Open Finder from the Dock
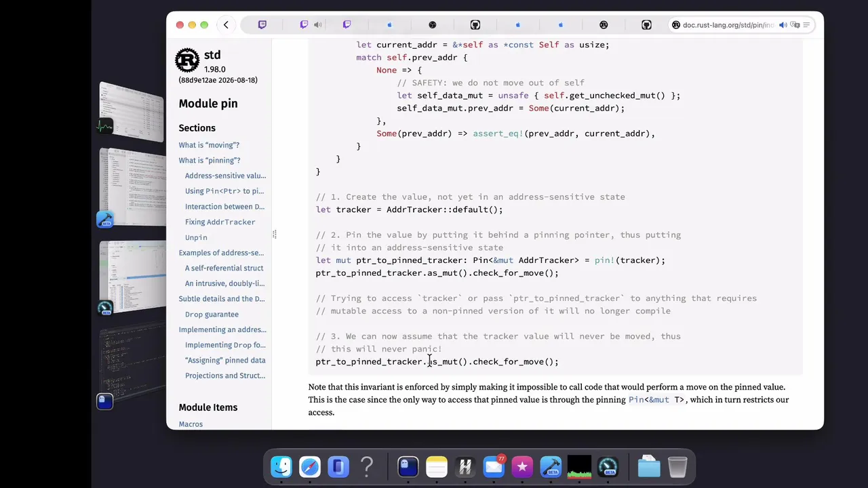Screen dimensions: 868x488 [x=281, y=466]
